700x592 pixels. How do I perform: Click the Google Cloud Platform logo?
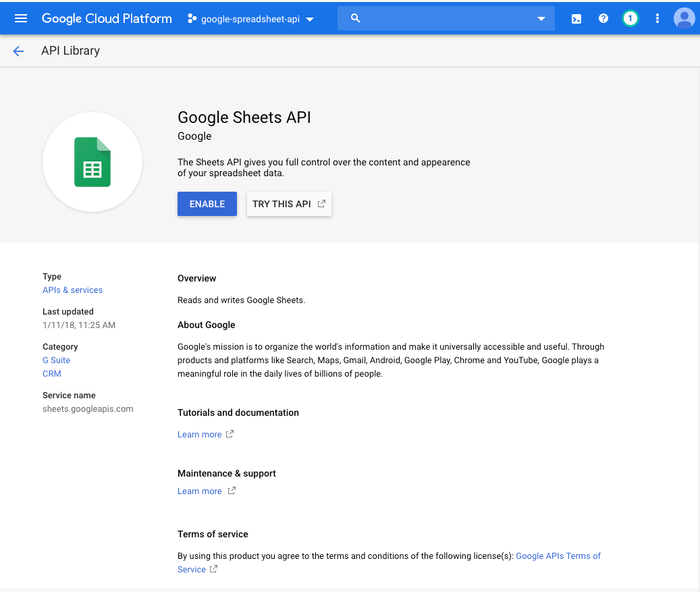(x=107, y=18)
